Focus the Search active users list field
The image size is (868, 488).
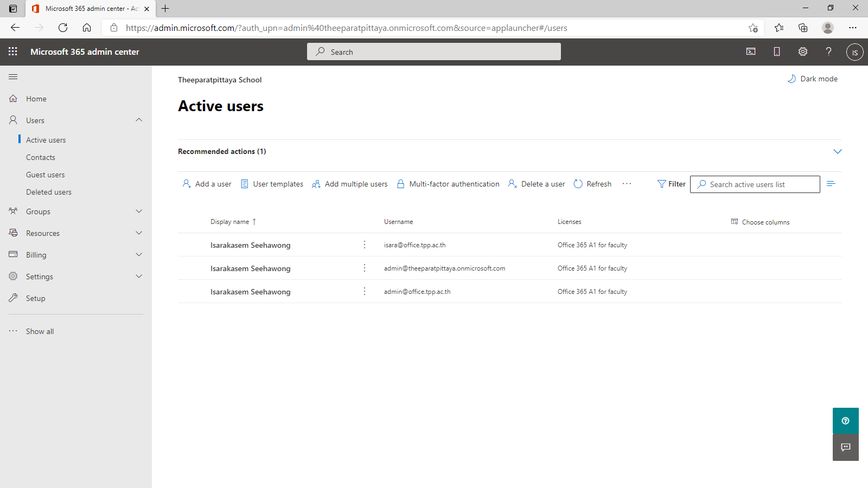[755, 184]
